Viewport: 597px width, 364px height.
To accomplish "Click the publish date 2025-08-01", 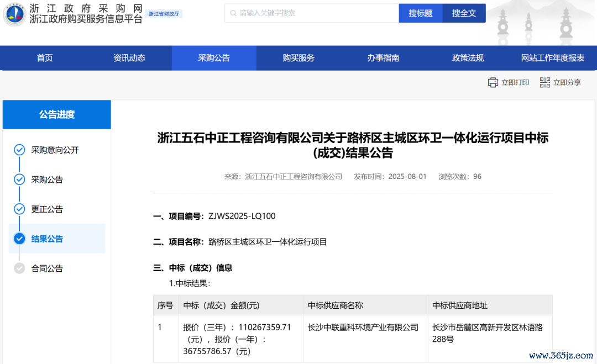I will (407, 177).
